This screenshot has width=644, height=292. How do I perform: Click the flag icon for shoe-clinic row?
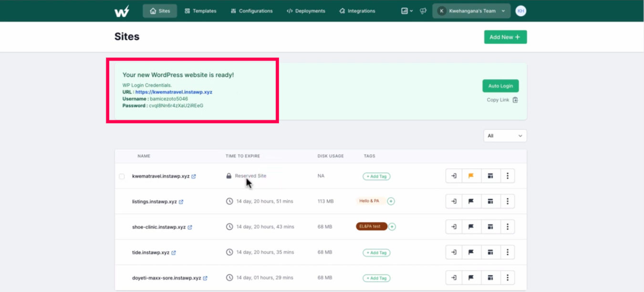(471, 227)
